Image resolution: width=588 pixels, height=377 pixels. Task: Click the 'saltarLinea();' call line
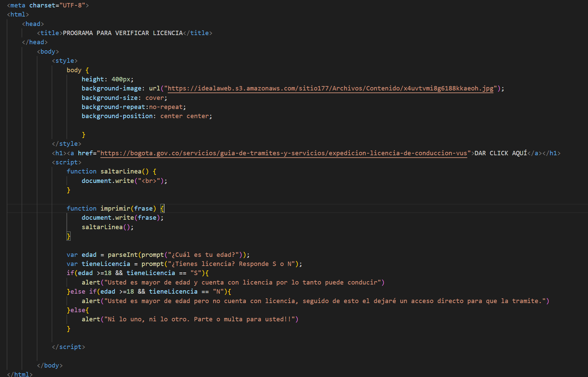pyautogui.click(x=108, y=227)
